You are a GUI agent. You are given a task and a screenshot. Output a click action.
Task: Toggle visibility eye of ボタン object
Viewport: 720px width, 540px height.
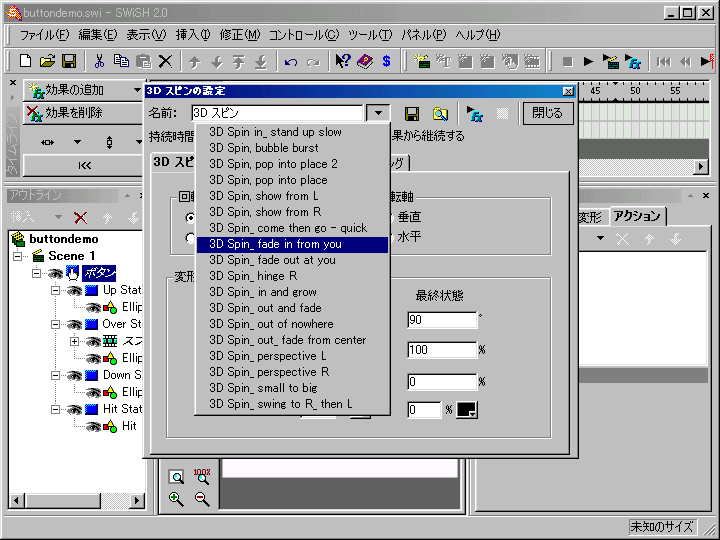tap(55, 273)
